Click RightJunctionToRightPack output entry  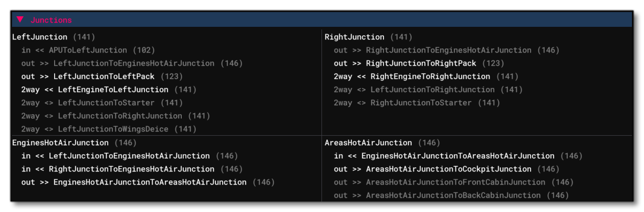[x=420, y=63]
